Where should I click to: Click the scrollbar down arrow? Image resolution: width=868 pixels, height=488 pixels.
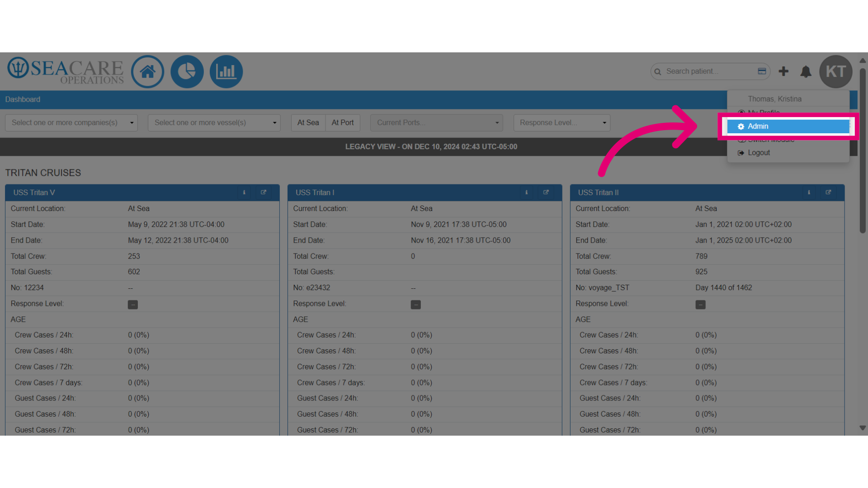(863, 428)
